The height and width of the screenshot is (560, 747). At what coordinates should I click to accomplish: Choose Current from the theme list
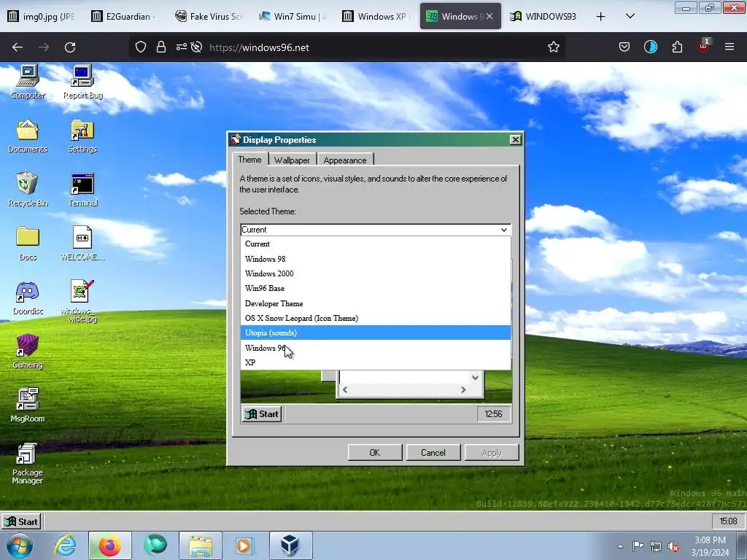(376, 244)
